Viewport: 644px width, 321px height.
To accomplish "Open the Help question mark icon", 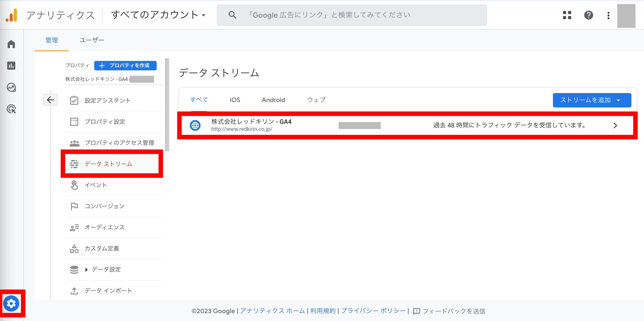I will 588,15.
